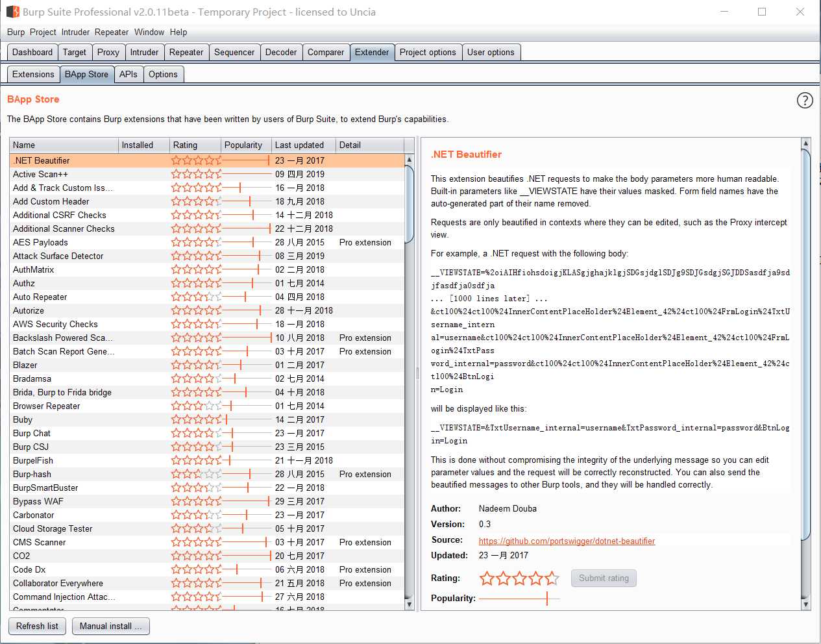Viewport: 821px width, 644px height.
Task: Select the AWS Security Checks row
Action: (x=207, y=324)
